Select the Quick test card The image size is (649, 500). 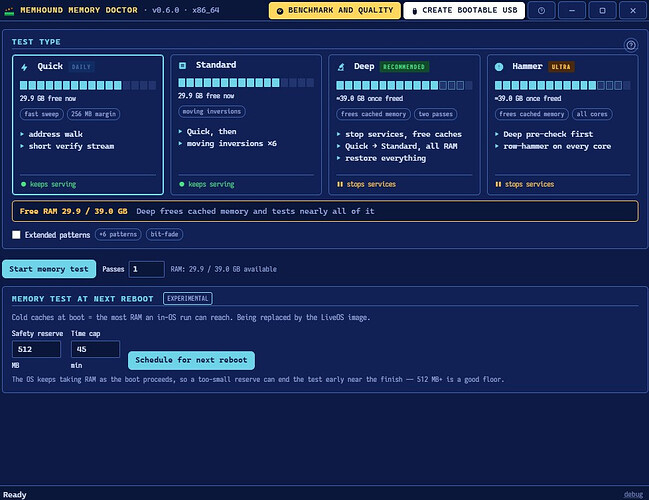(x=88, y=125)
